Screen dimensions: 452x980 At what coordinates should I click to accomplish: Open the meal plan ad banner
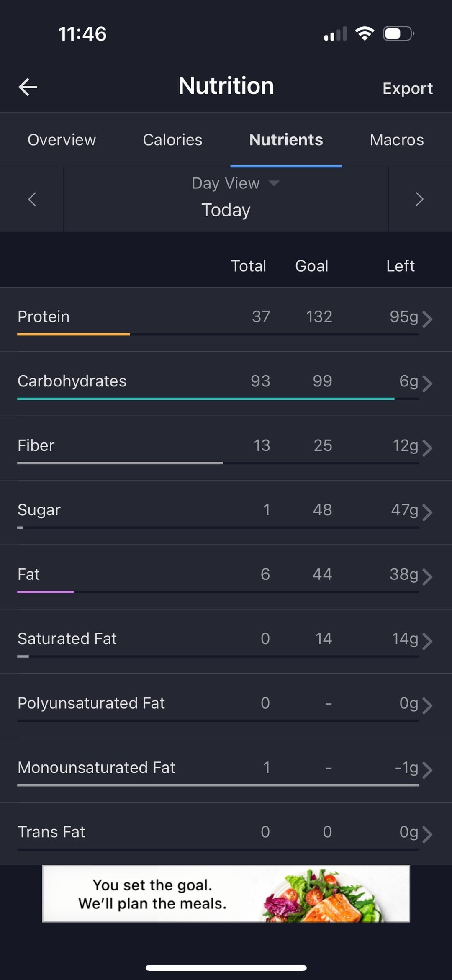coord(226,894)
